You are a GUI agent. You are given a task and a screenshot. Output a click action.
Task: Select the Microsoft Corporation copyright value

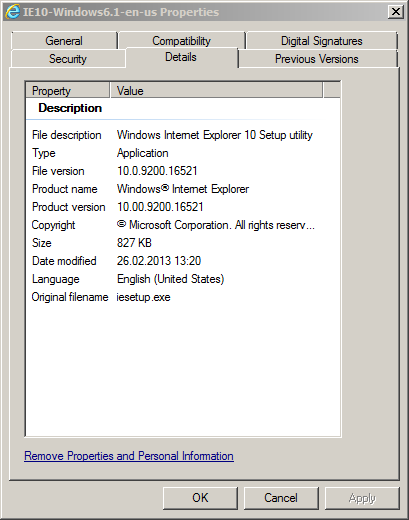click(216, 225)
